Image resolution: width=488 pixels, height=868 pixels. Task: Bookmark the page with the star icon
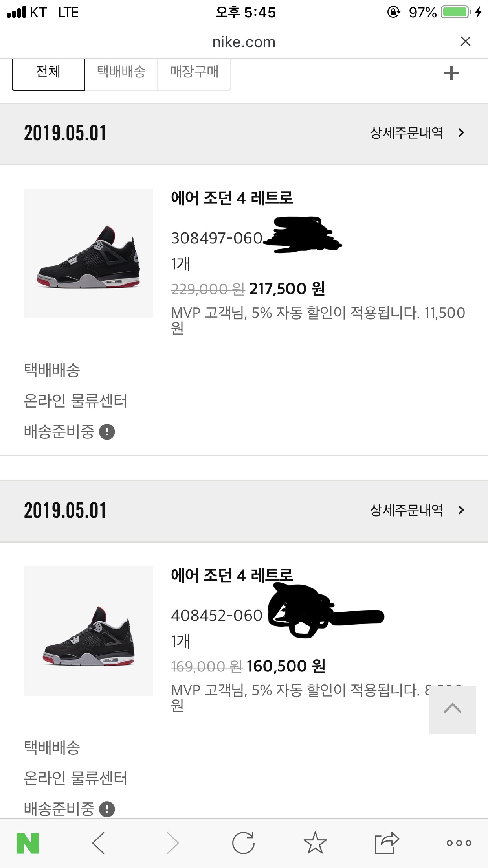coord(315,842)
